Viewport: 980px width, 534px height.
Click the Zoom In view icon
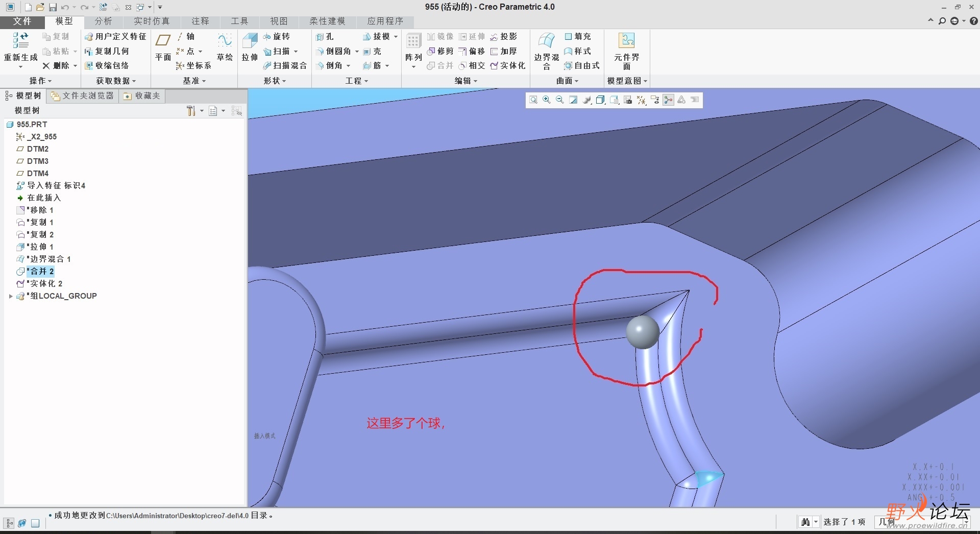point(547,100)
